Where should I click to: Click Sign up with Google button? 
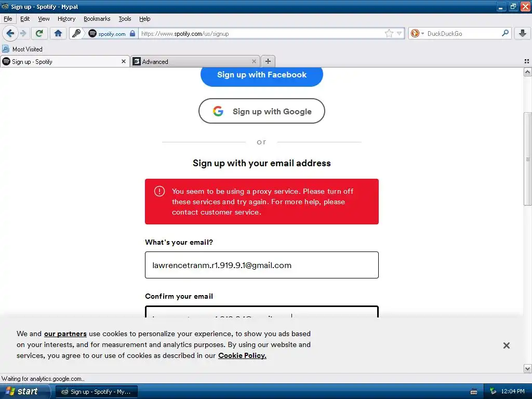(x=262, y=111)
